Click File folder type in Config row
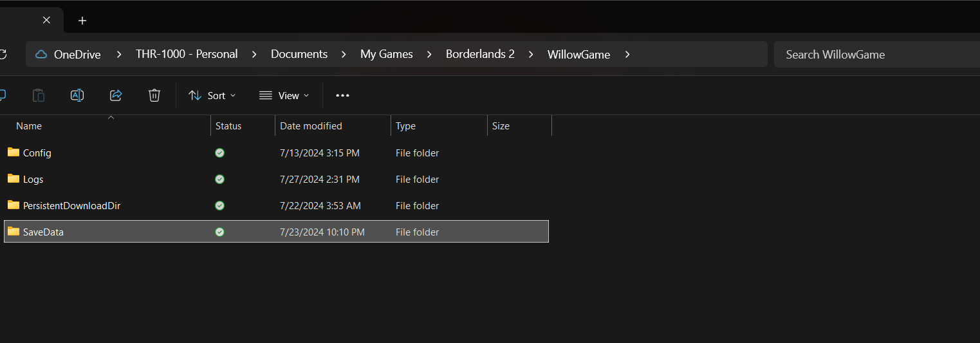The height and width of the screenshot is (343, 980). tap(418, 153)
